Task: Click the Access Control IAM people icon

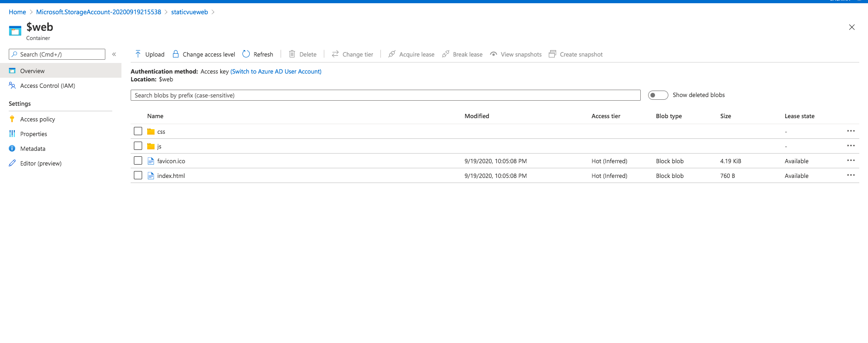Action: tap(12, 86)
